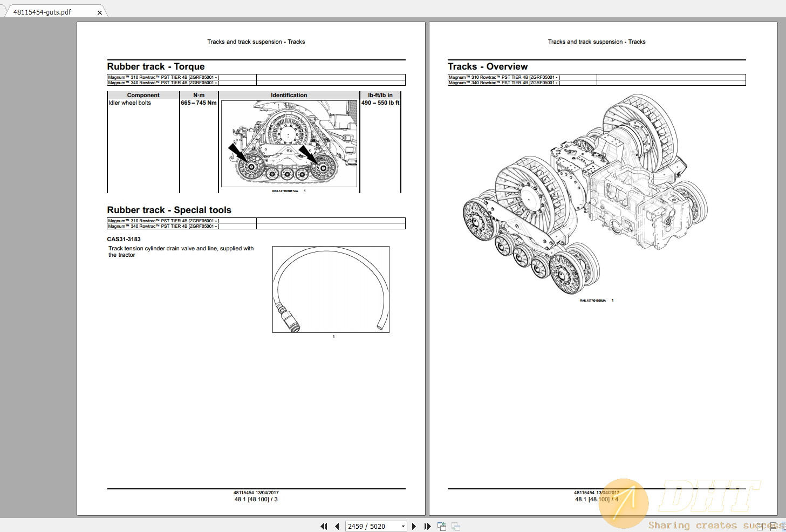Select the continuous scrolling layout icon
Screen dimensions: 786x532
coord(773,526)
